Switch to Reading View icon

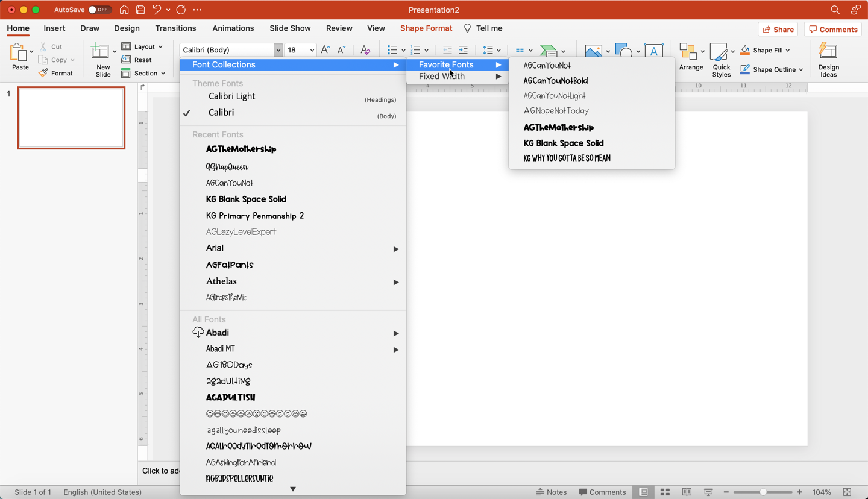687,492
